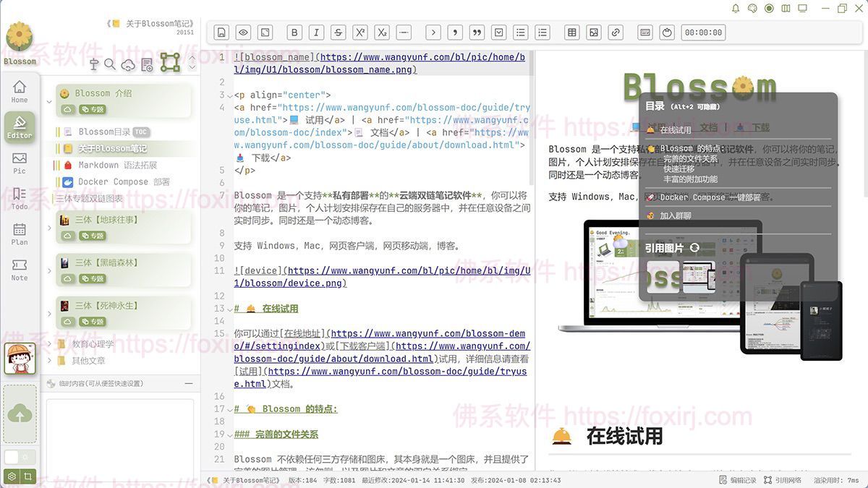
Task: Apply strikethrough formatting
Action: [338, 32]
